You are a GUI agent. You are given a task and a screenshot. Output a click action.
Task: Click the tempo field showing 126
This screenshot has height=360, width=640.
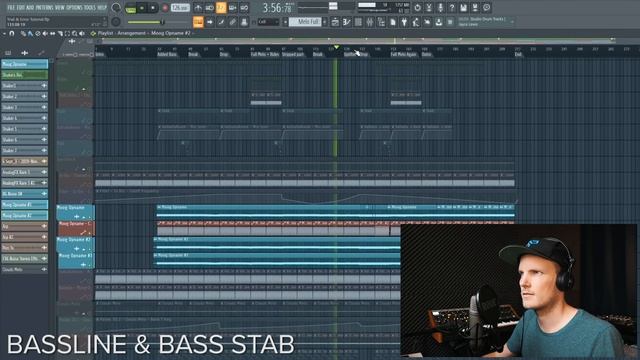coord(180,8)
